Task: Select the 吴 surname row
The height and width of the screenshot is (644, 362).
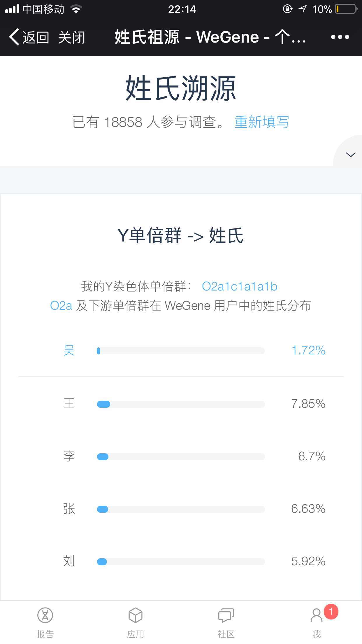Action: tap(181, 350)
